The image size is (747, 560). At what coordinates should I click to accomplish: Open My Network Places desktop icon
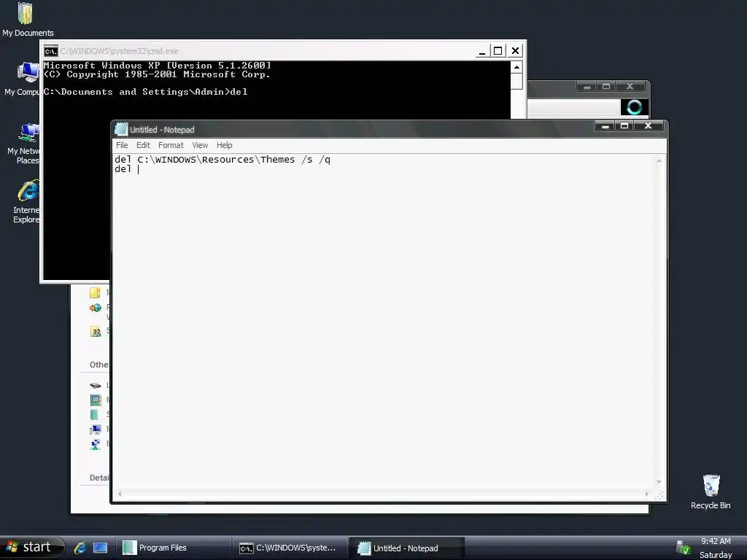click(x=23, y=144)
